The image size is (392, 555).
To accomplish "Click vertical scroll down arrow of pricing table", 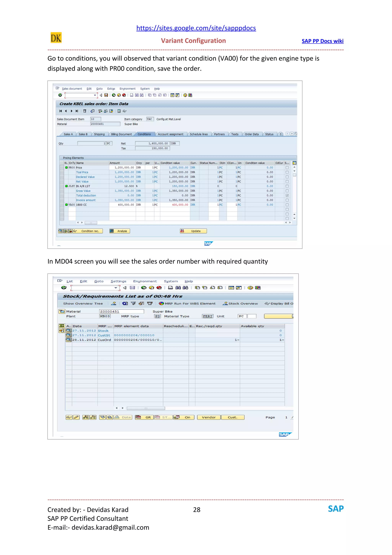I will pos(294,218).
